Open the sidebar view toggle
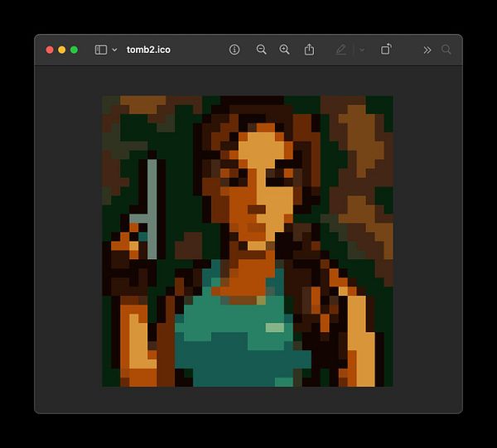This screenshot has height=448, width=497. (x=101, y=50)
